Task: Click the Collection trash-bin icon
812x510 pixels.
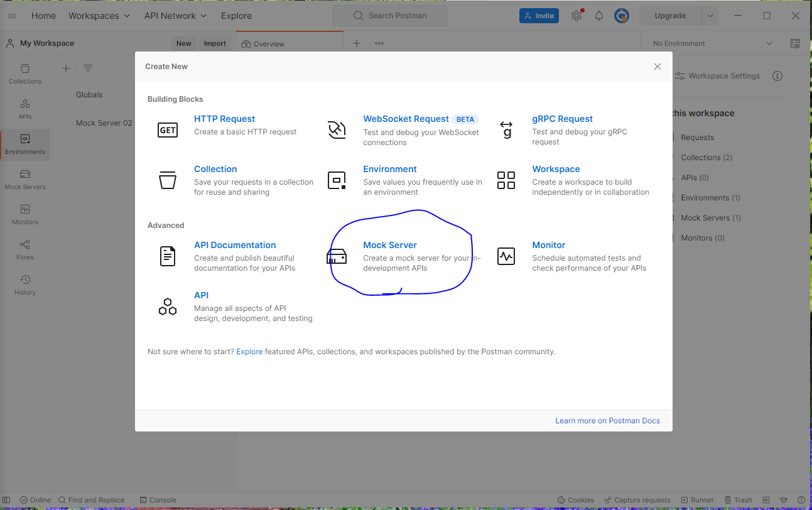Action: pyautogui.click(x=168, y=180)
